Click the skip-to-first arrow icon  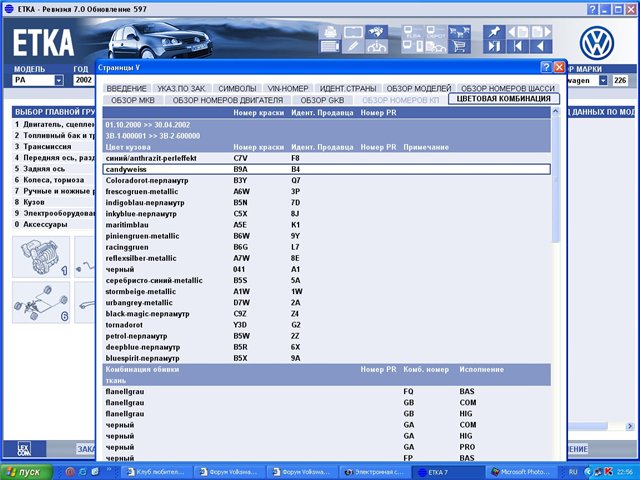[517, 47]
